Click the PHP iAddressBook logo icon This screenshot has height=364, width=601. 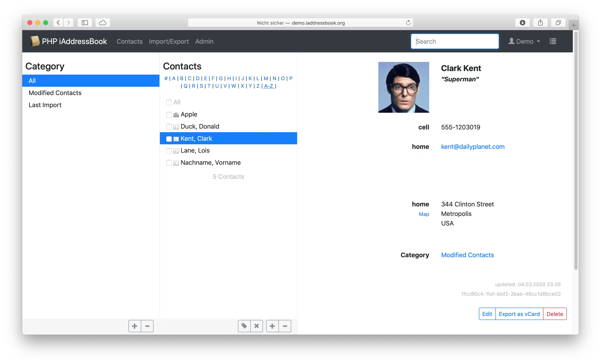(35, 41)
